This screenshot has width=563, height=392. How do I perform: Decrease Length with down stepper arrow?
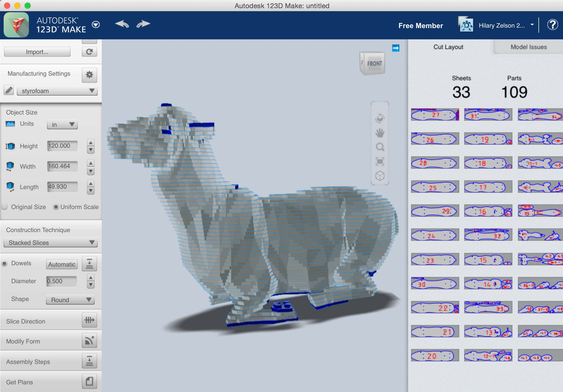91,191
